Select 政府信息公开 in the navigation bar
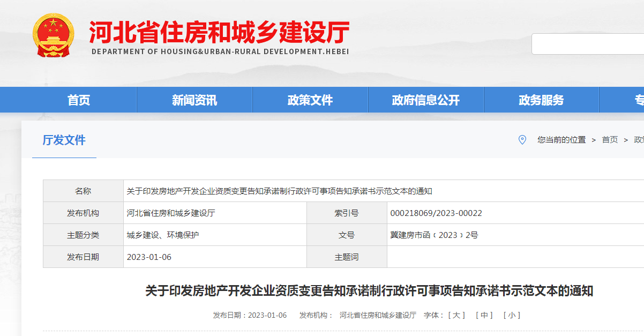The image size is (644, 336). pos(426,100)
